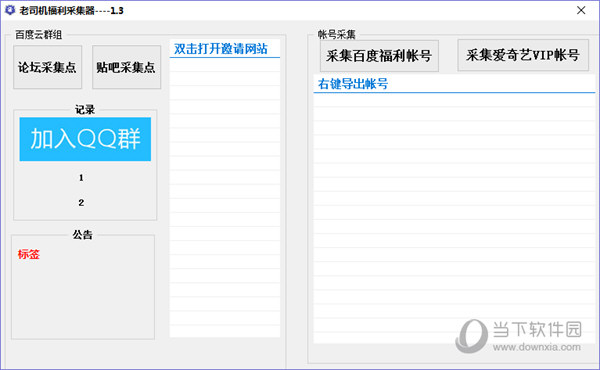Click the 百度云群组 group label

click(x=38, y=35)
